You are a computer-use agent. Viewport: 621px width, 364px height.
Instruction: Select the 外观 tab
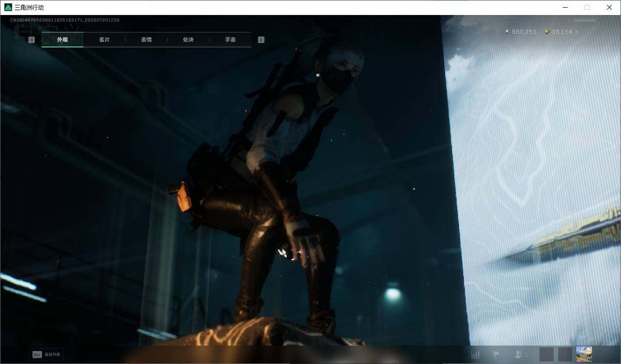click(62, 40)
